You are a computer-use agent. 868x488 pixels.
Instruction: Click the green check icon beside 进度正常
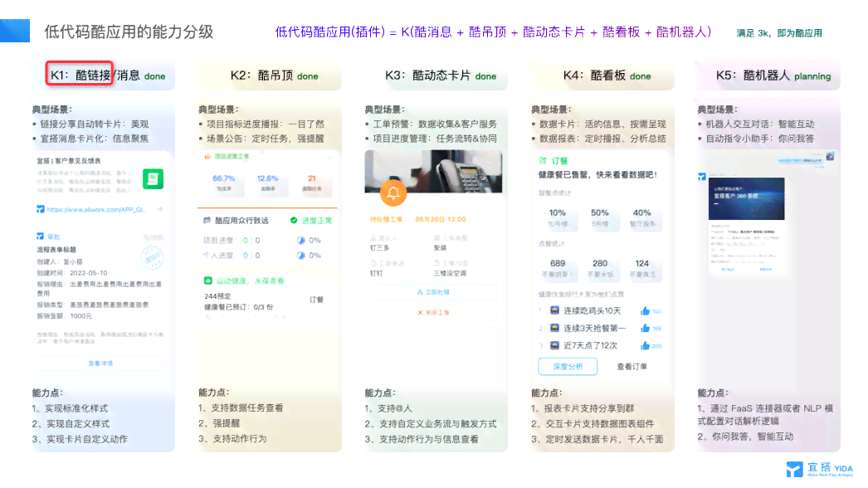(294, 221)
